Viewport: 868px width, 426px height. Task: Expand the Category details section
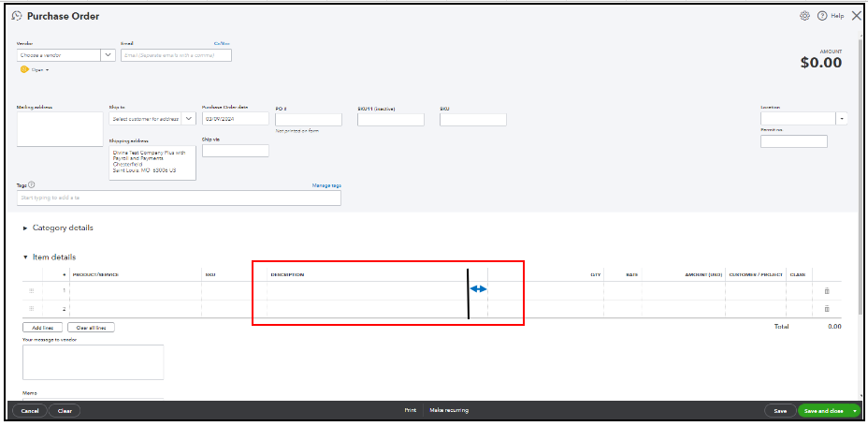(x=25, y=228)
